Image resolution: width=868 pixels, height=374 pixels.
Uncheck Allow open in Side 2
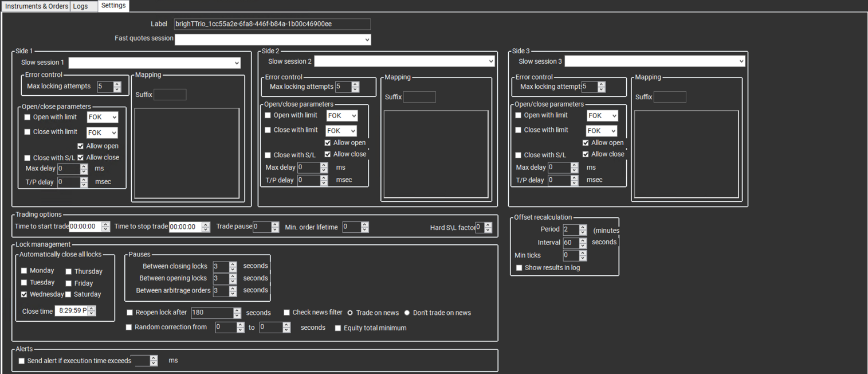pos(328,142)
